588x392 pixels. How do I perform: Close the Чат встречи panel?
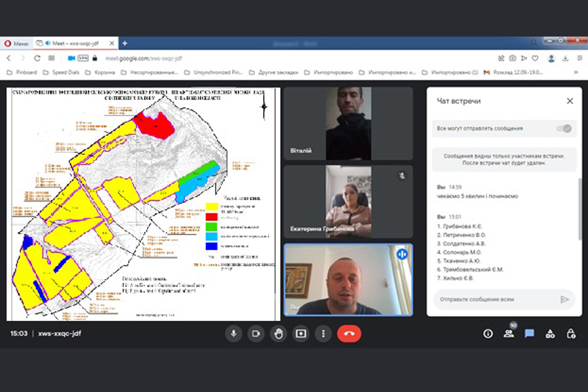570,101
